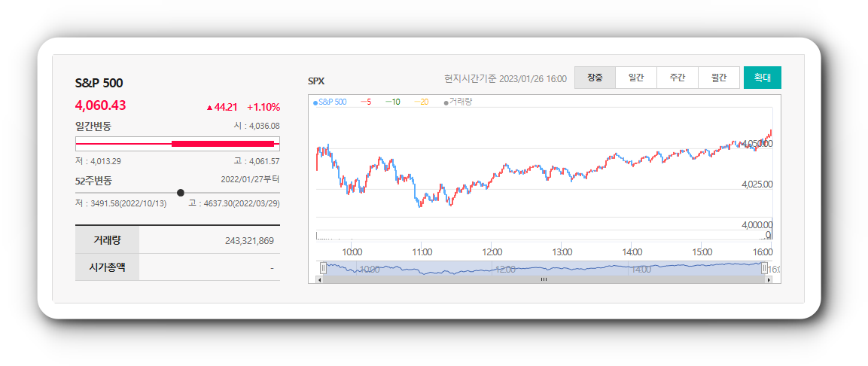This screenshot has width=868, height=366.
Task: Click the 4,000.00 y-axis label
Action: tap(757, 225)
